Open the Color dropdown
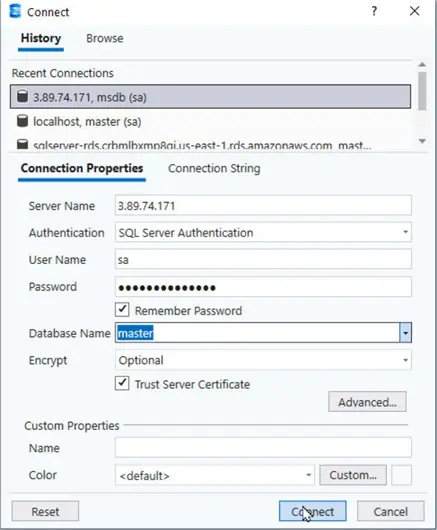This screenshot has width=437, height=530. point(215,475)
